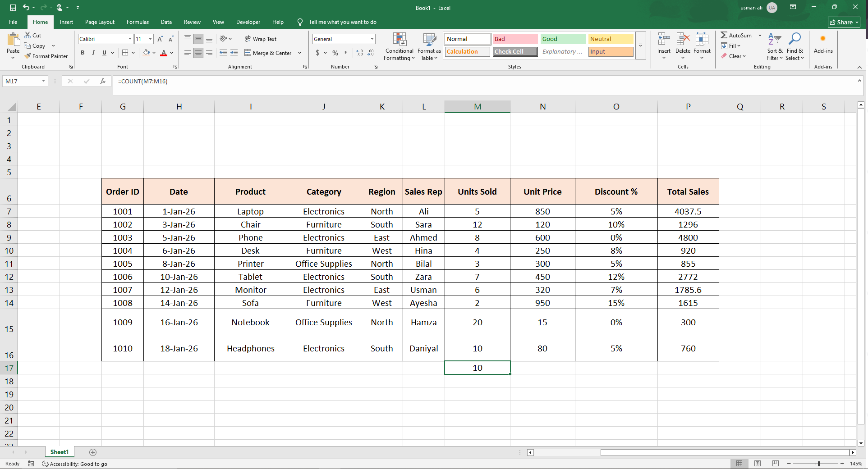
Task: Click the Insert cells icon
Action: (x=663, y=40)
